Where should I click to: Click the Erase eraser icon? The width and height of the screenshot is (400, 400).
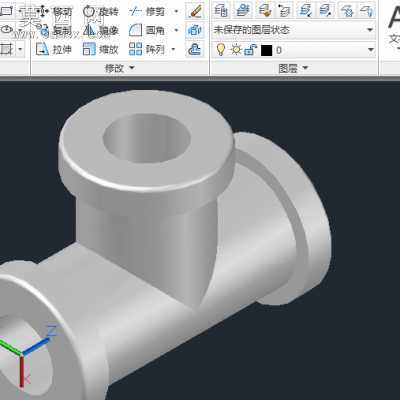coord(195,11)
